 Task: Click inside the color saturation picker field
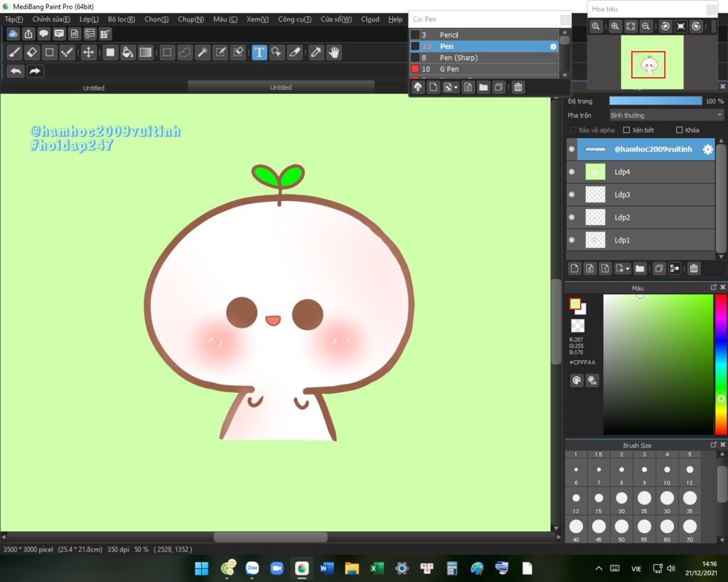click(658, 365)
